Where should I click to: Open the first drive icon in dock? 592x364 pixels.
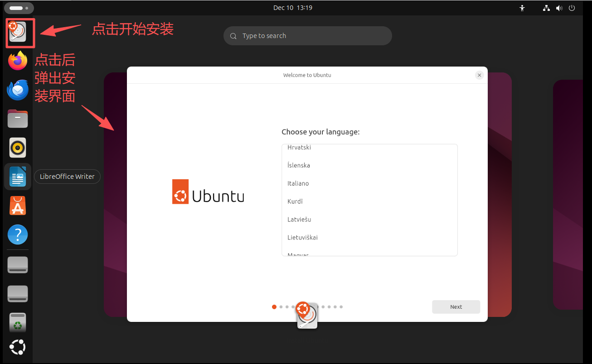point(18,265)
